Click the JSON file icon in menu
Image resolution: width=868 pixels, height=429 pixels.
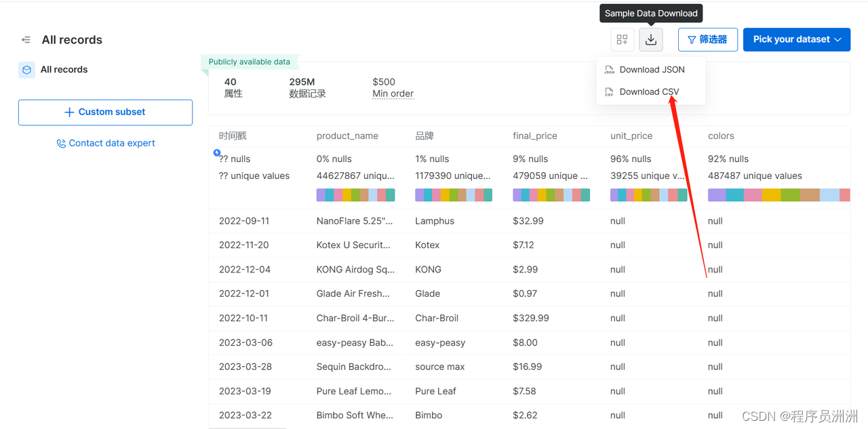pyautogui.click(x=609, y=70)
